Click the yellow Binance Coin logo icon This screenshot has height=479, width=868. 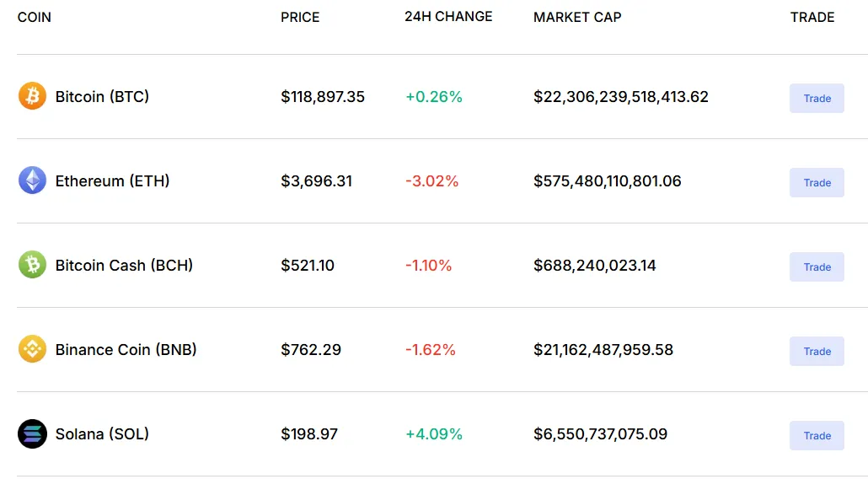click(x=32, y=349)
